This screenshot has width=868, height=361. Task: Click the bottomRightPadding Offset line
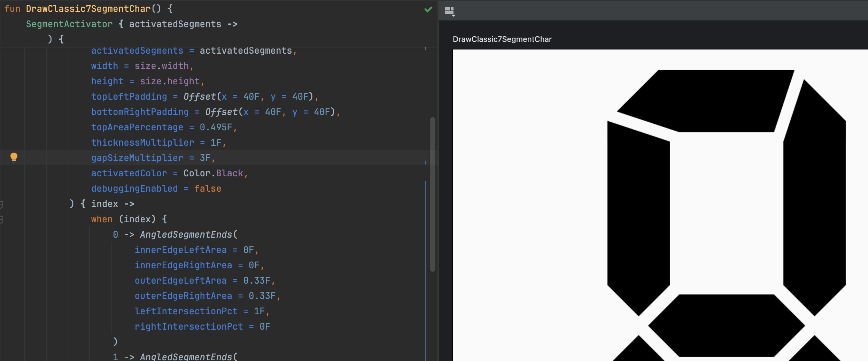click(x=216, y=112)
